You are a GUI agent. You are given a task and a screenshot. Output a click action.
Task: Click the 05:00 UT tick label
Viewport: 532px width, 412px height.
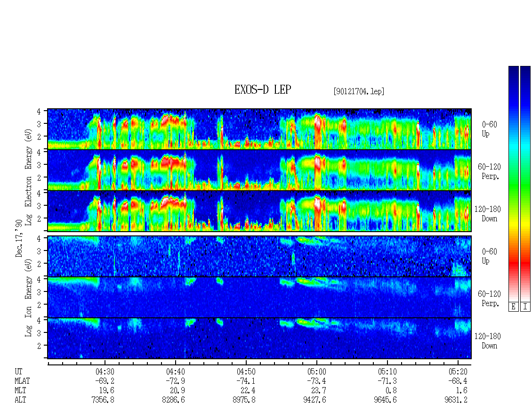pyautogui.click(x=316, y=372)
